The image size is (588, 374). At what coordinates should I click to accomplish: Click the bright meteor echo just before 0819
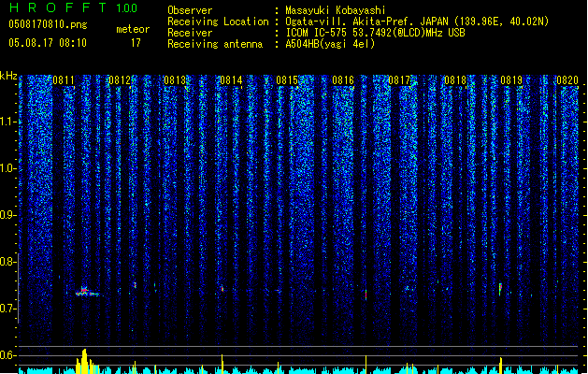point(500,289)
